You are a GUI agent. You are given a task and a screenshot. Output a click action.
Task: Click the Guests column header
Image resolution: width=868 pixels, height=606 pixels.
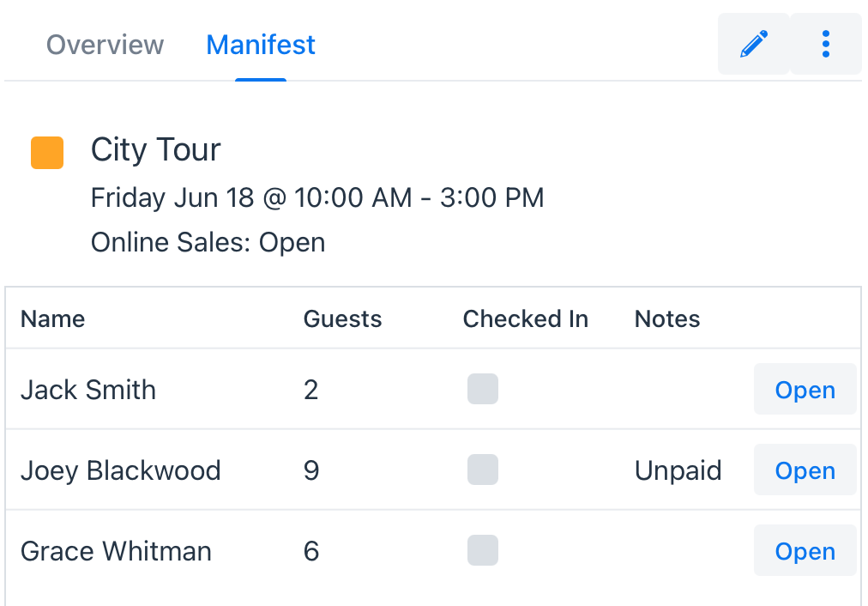coord(343,319)
